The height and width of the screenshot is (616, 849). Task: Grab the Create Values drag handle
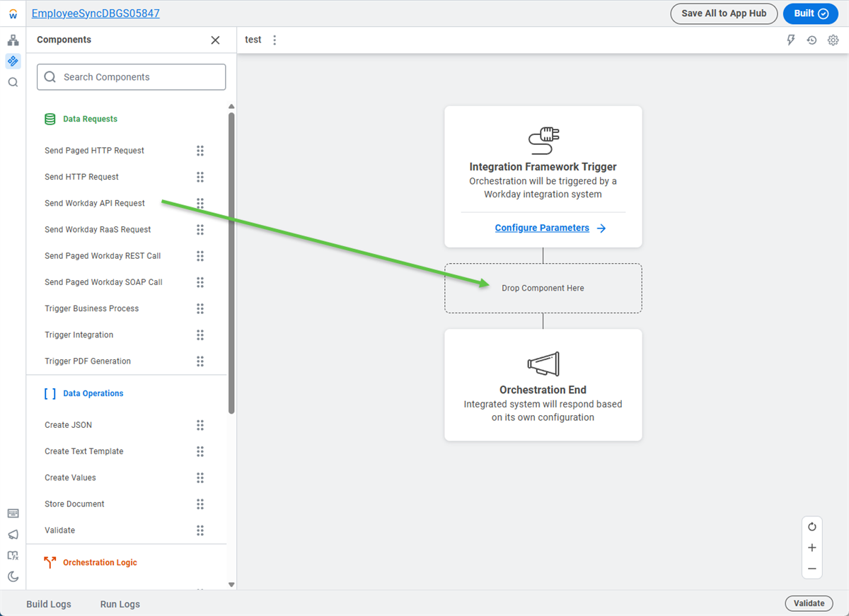click(200, 478)
